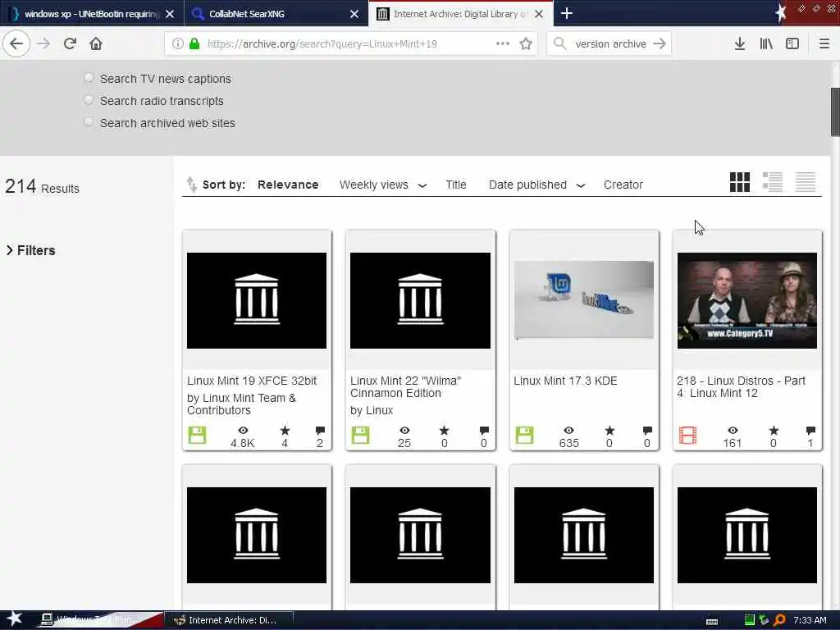Open the Category5.TV video thumbnail

tap(746, 300)
